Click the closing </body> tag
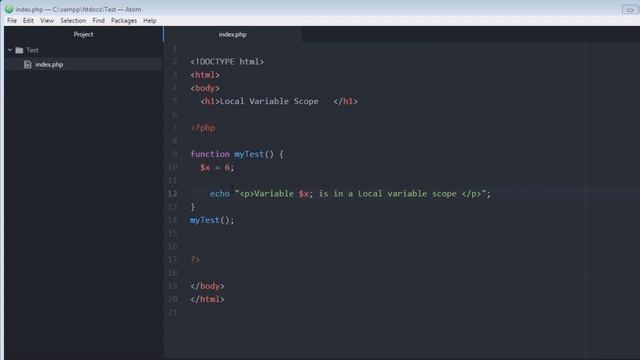 pyautogui.click(x=207, y=286)
